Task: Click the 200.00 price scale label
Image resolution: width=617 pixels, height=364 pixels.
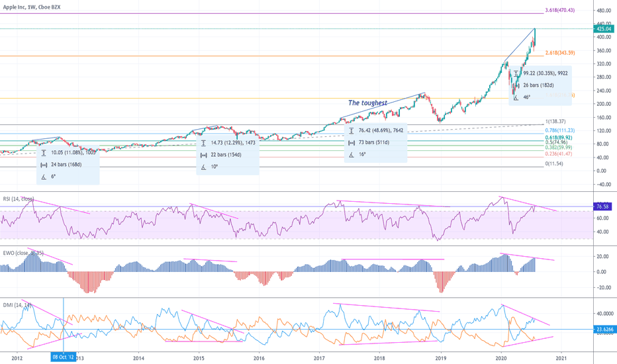Action: pos(604,104)
